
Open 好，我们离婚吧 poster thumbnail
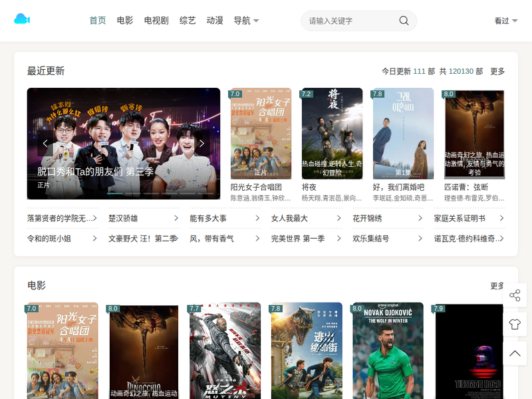404,134
